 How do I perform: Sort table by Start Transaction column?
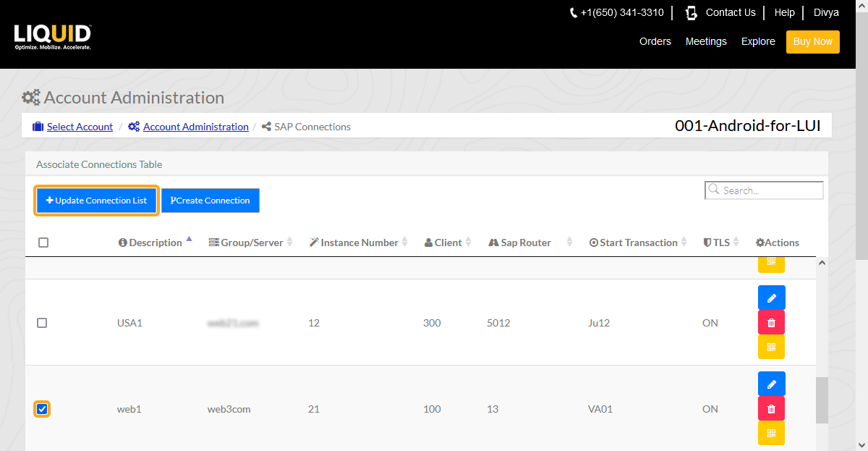639,243
